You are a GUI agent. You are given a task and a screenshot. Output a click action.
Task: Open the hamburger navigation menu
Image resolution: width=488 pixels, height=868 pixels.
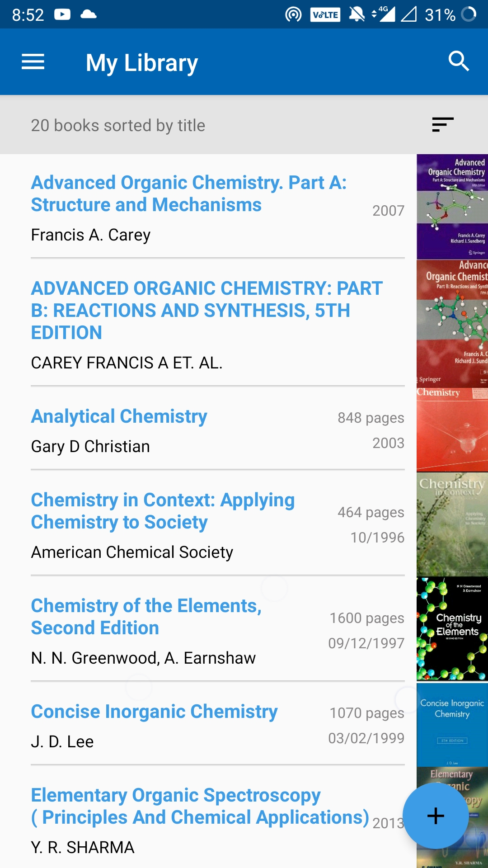(x=33, y=62)
